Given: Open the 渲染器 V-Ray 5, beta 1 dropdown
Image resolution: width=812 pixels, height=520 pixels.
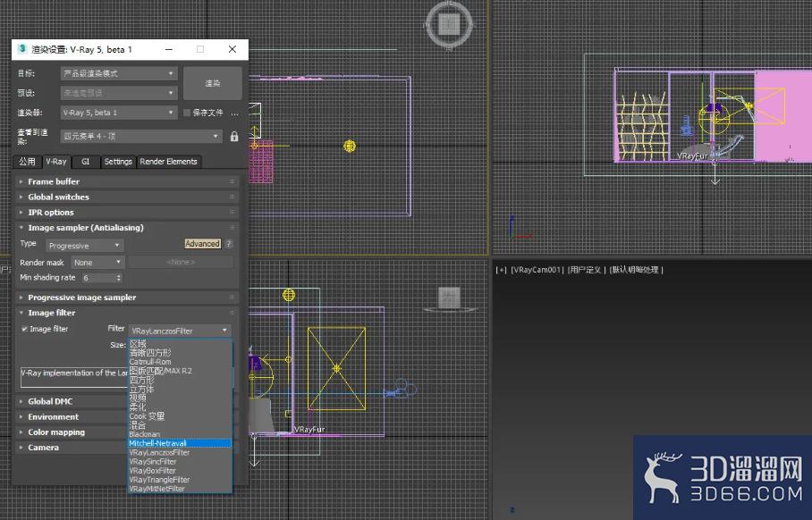Looking at the screenshot, I should pyautogui.click(x=119, y=113).
